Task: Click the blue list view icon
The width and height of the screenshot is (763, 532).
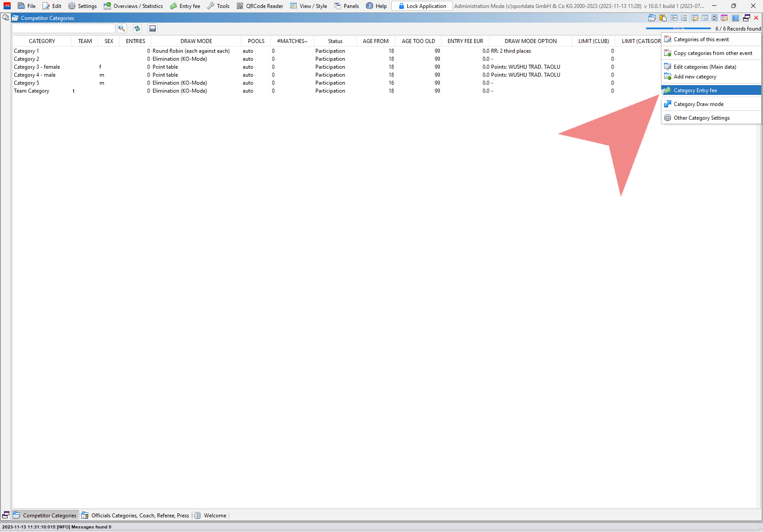Action: point(735,18)
